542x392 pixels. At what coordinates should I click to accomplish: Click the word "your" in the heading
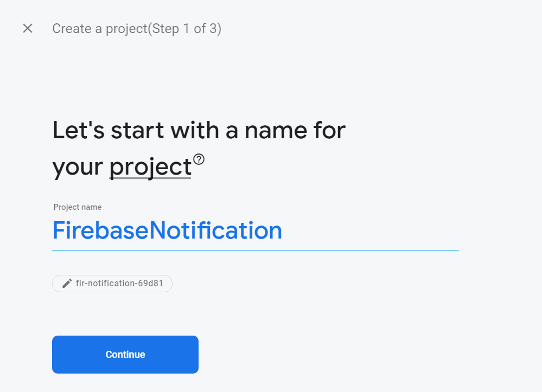pyautogui.click(x=78, y=167)
